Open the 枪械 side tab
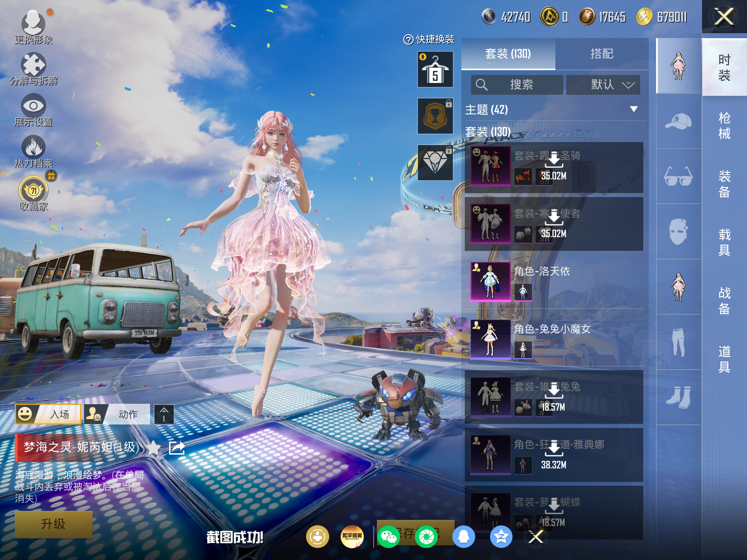747x560 pixels. (724, 126)
